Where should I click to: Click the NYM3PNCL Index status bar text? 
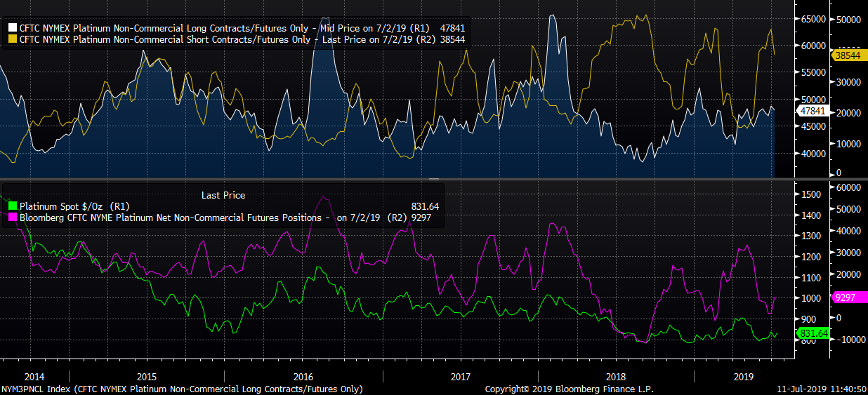181,389
